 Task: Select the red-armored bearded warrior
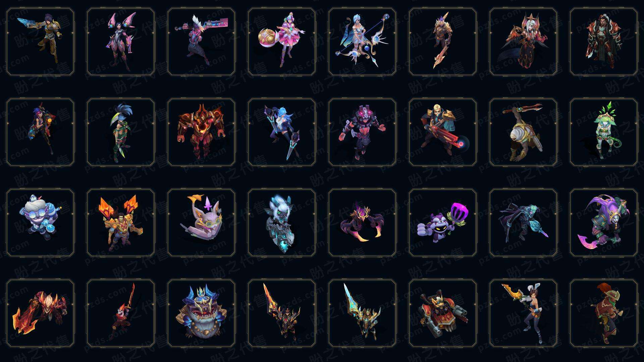point(604,42)
